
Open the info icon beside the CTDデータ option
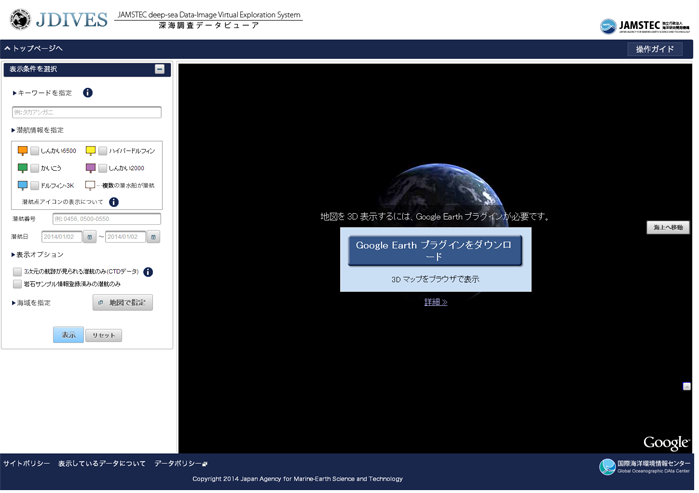[148, 271]
